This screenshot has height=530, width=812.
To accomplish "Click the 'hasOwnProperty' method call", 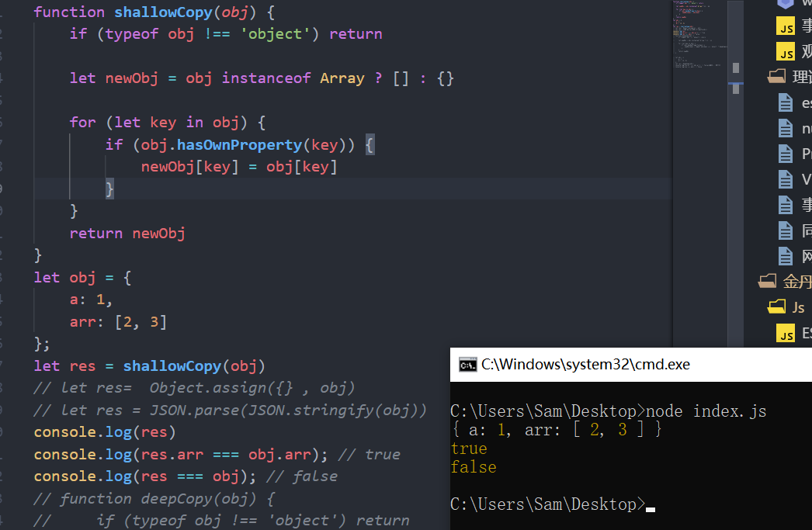I will pos(239,145).
